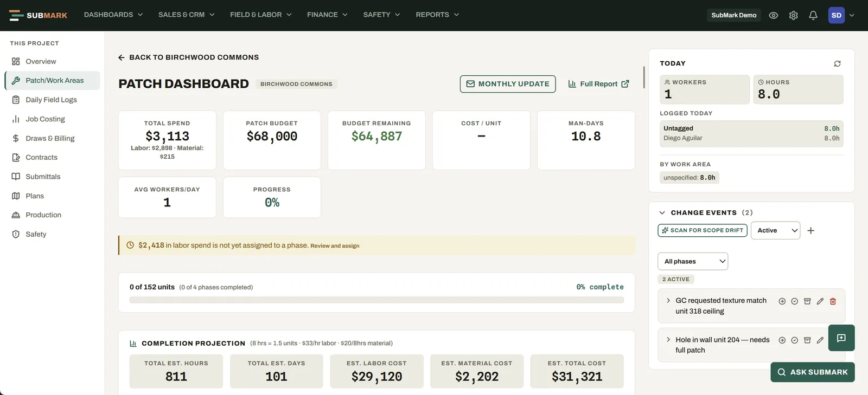Click the Job Costing bar chart icon

click(16, 119)
